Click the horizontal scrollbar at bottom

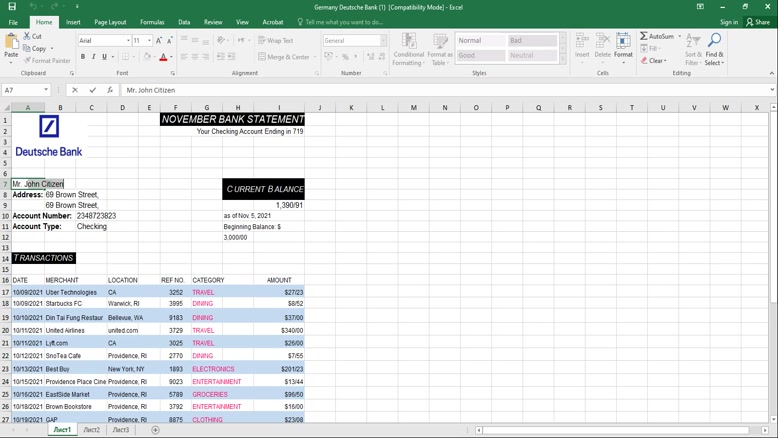click(x=615, y=430)
